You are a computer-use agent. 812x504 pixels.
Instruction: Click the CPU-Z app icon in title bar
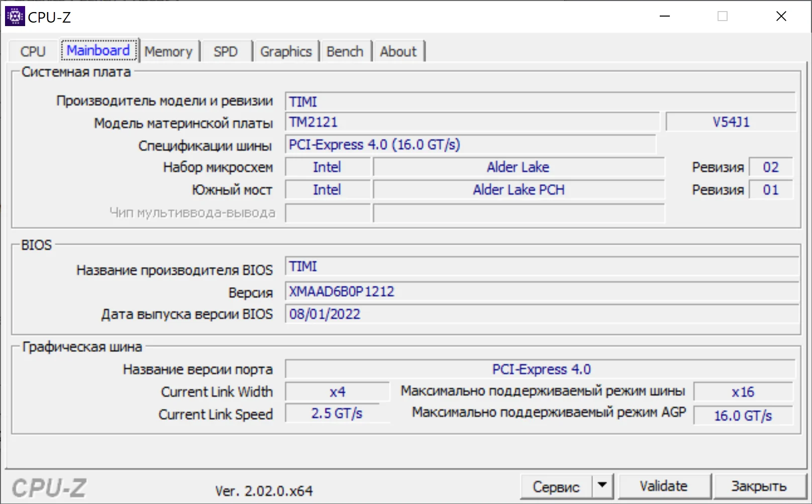[15, 17]
